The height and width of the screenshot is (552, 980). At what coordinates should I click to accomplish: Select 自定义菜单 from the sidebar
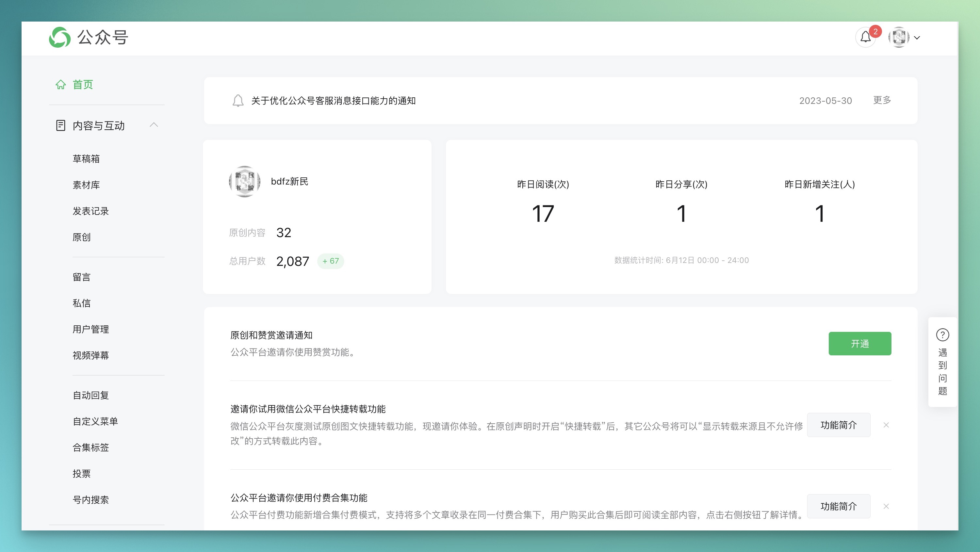(95, 421)
